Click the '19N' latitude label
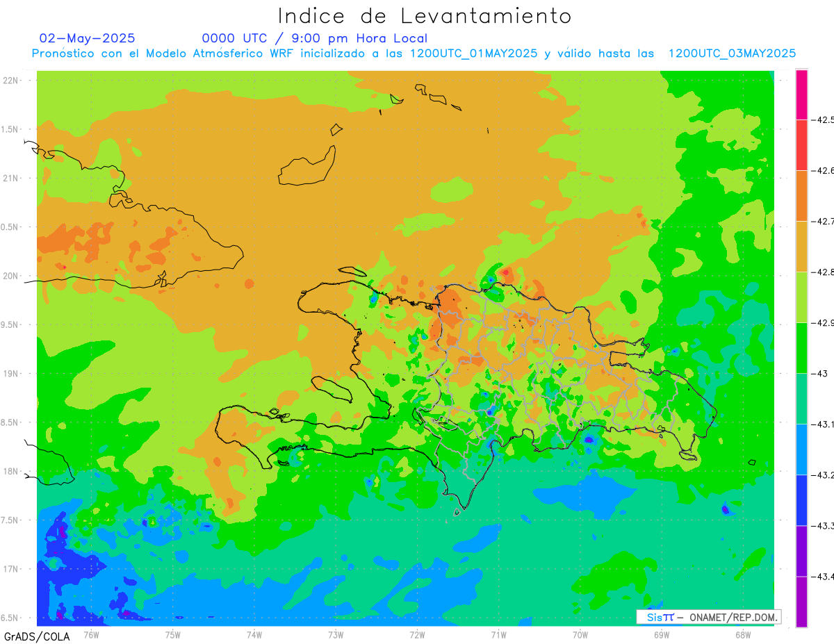The image size is (834, 644). click(11, 374)
